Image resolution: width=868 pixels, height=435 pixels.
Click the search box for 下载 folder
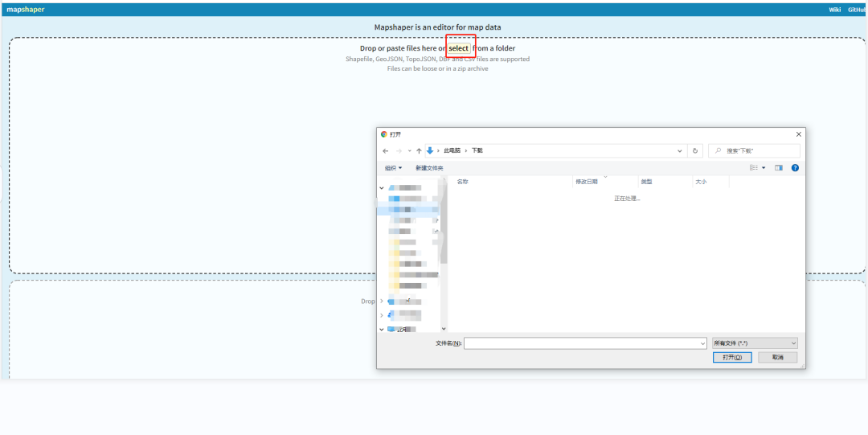click(x=754, y=150)
